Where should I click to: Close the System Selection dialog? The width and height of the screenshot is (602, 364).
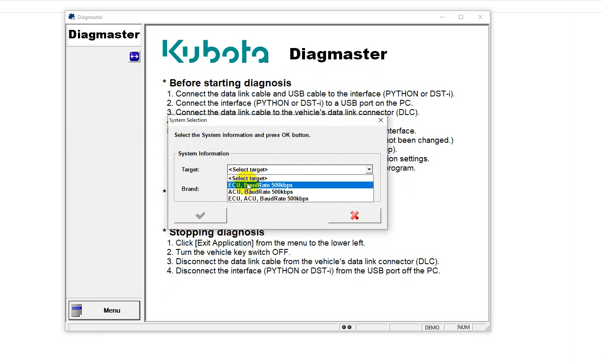click(381, 120)
